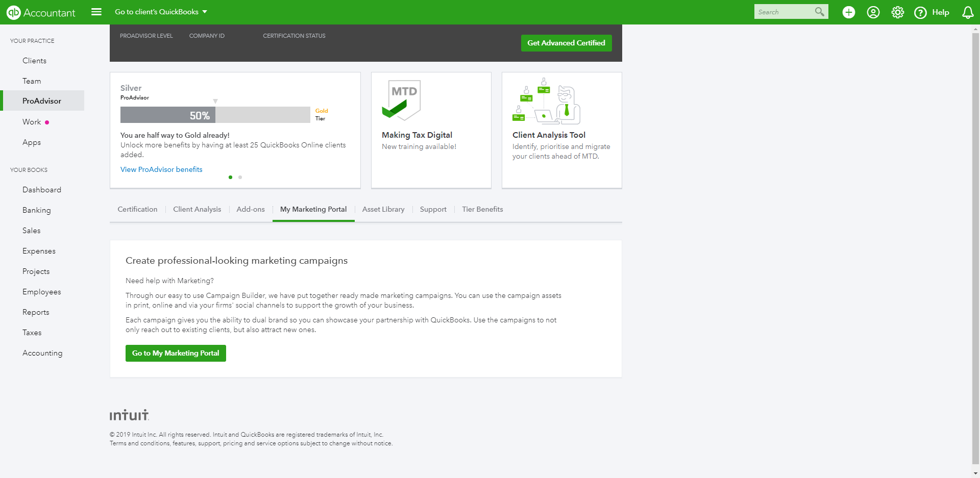
Task: Open the Go to client's QuickBooks dropdown
Action: coord(161,12)
